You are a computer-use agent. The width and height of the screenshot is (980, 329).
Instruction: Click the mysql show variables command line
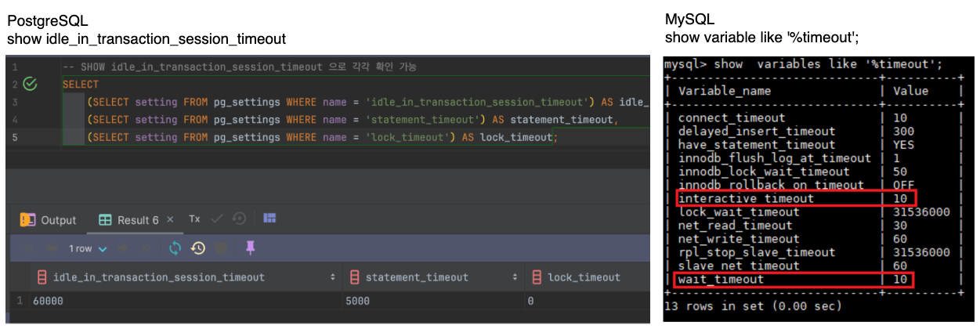[803, 64]
